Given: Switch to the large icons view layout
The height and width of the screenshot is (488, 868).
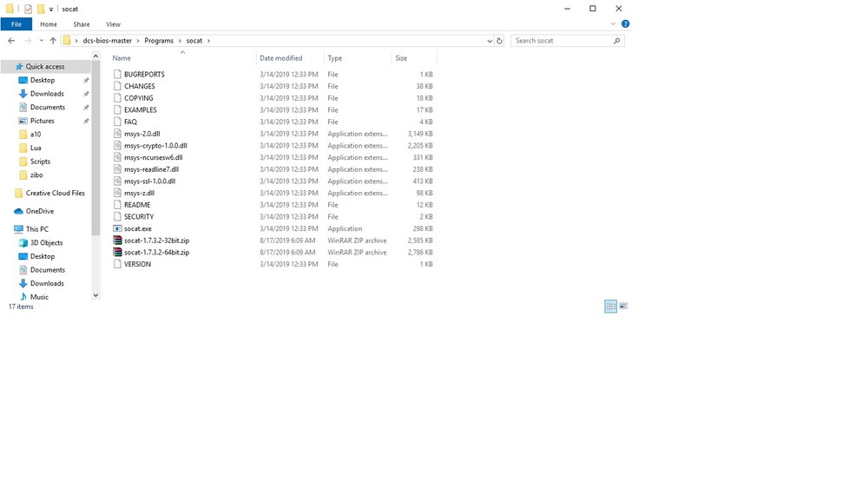Looking at the screenshot, I should pos(623,306).
